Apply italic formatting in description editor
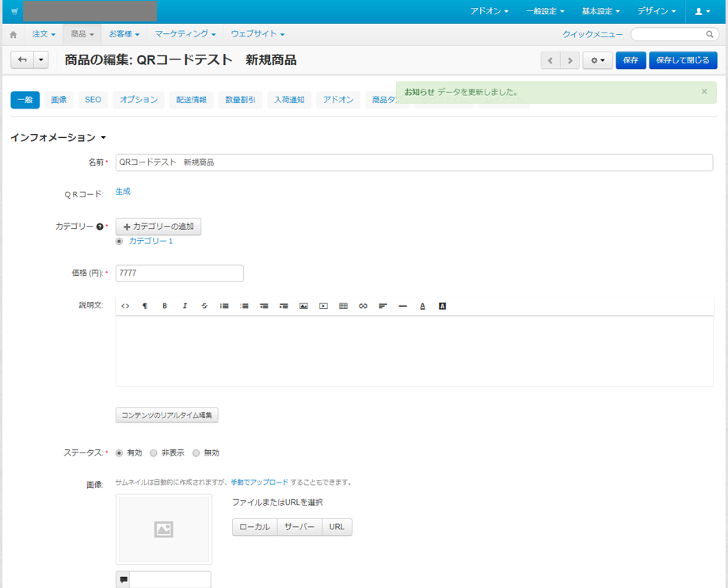Screen dimensions: 728x588 (185, 306)
